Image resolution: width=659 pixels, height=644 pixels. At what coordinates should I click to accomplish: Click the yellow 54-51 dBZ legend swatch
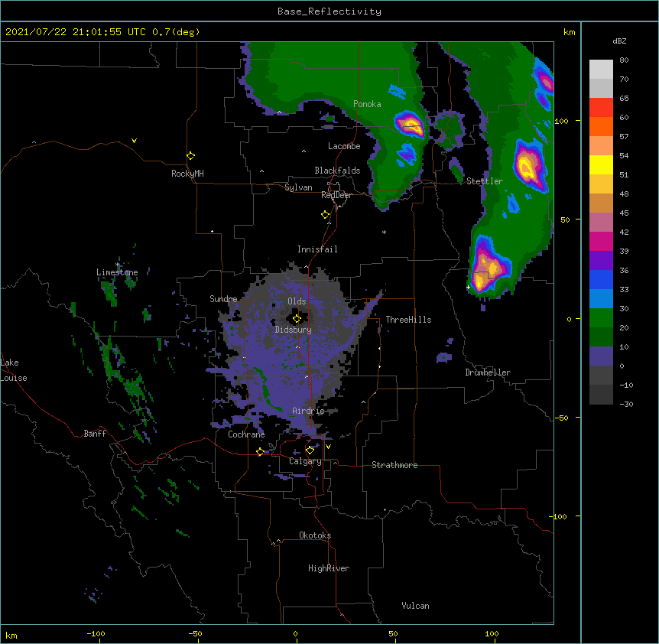(x=601, y=164)
